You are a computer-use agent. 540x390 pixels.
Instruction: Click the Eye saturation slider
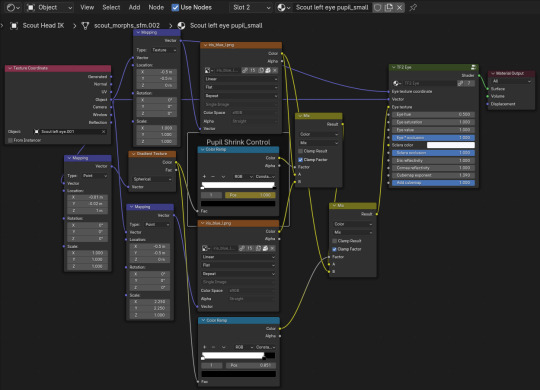click(x=433, y=122)
